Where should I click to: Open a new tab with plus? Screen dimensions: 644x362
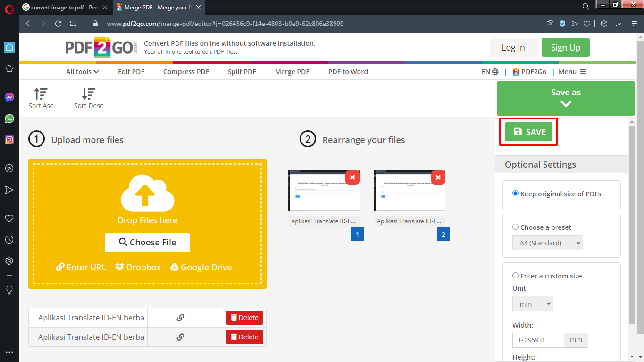[212, 7]
